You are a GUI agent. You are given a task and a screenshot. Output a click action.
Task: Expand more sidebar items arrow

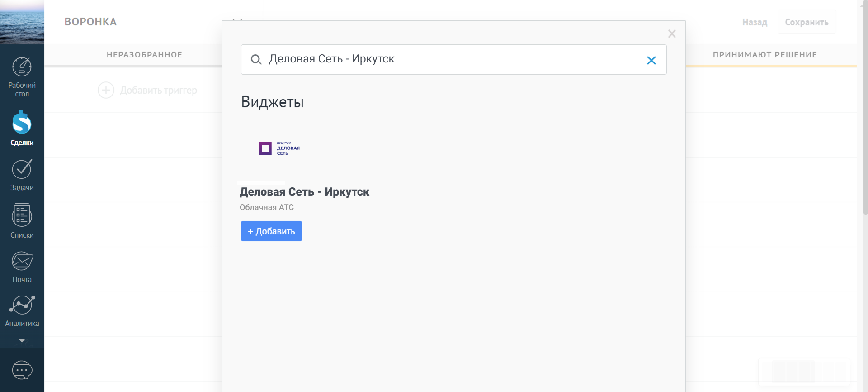coord(22,340)
